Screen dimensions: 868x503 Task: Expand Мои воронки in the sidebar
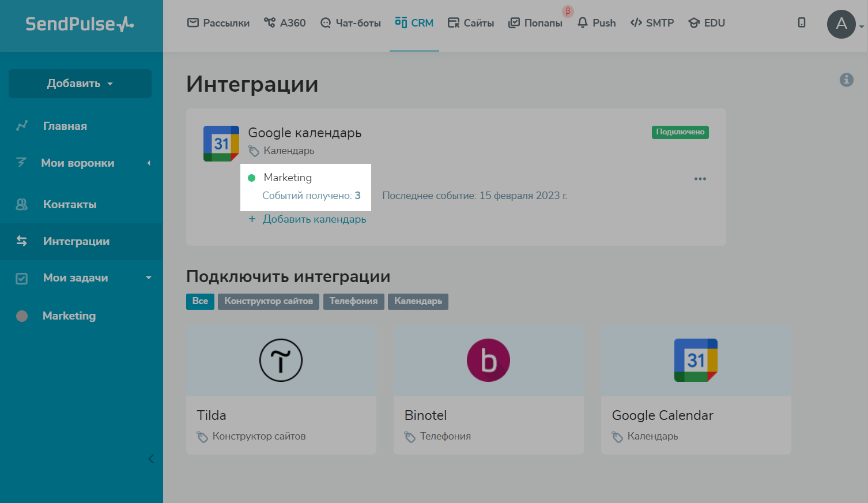[78, 163]
